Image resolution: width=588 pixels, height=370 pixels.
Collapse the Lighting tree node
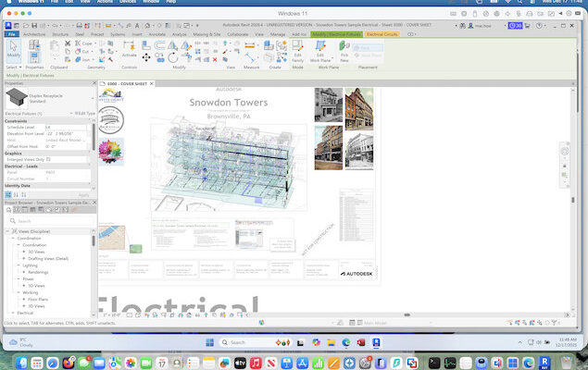[x=19, y=265]
